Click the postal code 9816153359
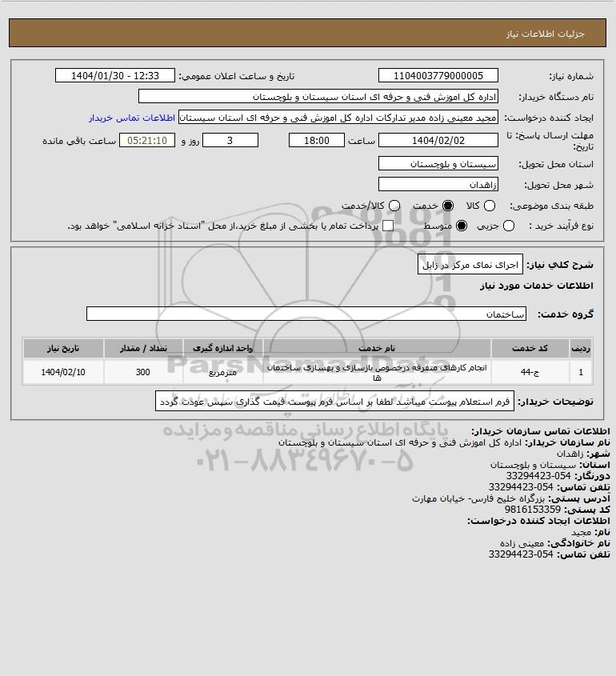616x676 pixels. [534, 510]
